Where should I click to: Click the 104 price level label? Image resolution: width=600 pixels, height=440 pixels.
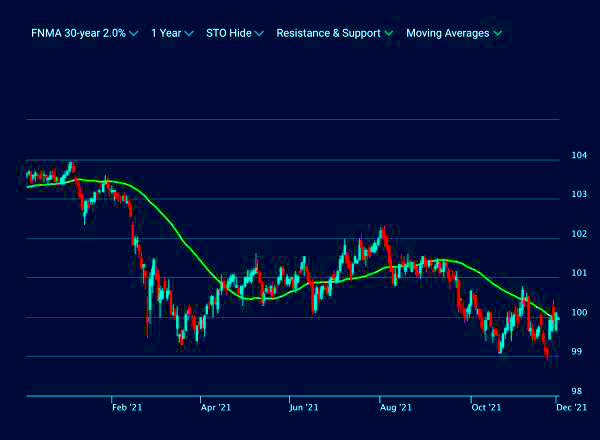click(578, 155)
